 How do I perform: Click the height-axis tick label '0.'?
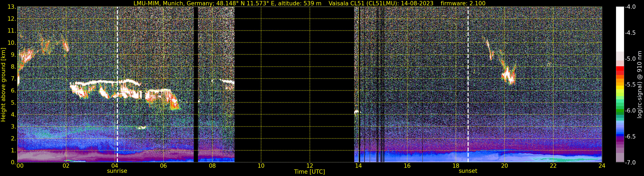click(x=13, y=162)
